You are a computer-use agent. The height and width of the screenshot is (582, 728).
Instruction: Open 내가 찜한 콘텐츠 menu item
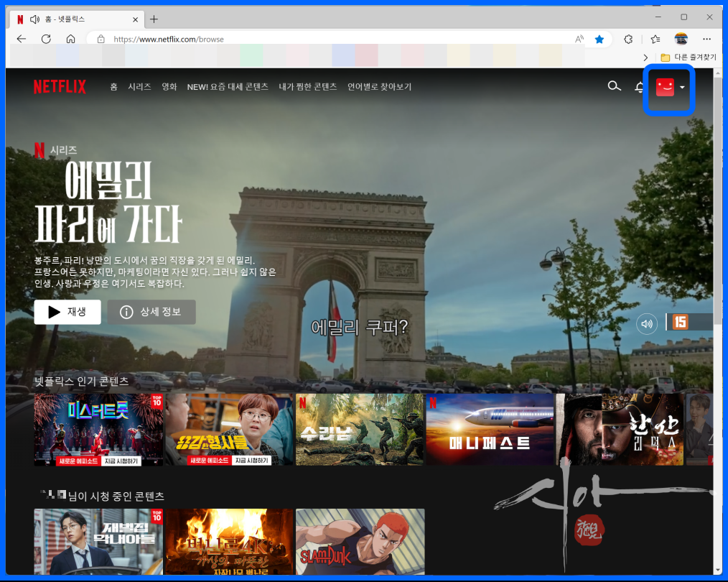[x=308, y=87]
